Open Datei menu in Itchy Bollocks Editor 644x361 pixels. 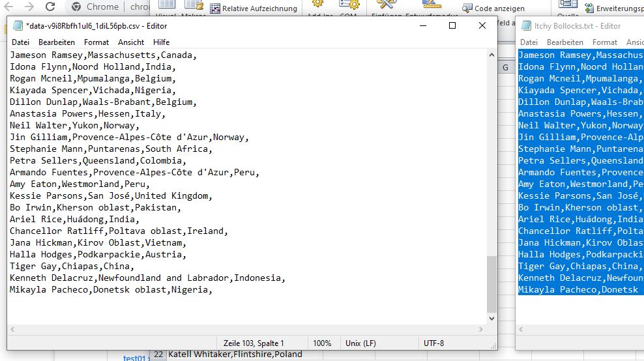[x=529, y=42]
